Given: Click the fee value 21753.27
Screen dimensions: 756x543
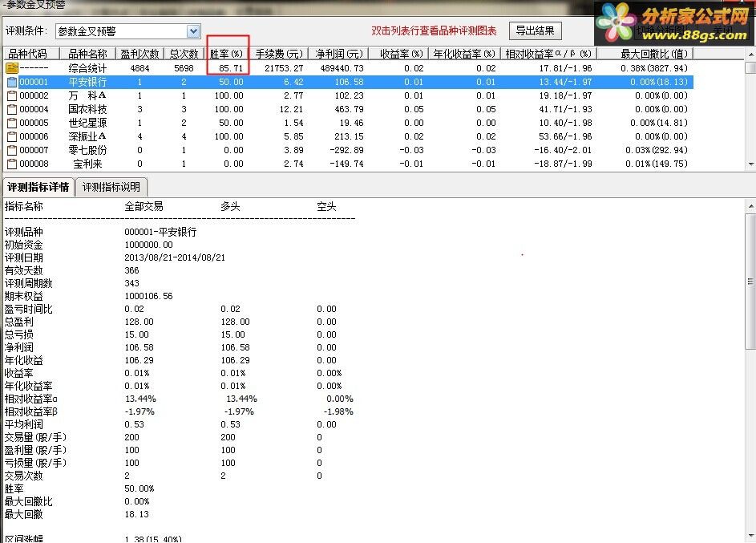Looking at the screenshot, I should (284, 68).
